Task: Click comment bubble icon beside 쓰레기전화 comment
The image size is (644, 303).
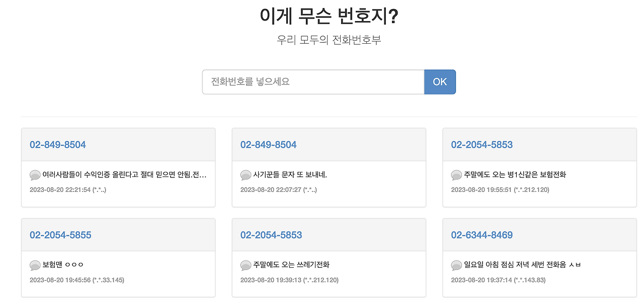Action: (246, 265)
